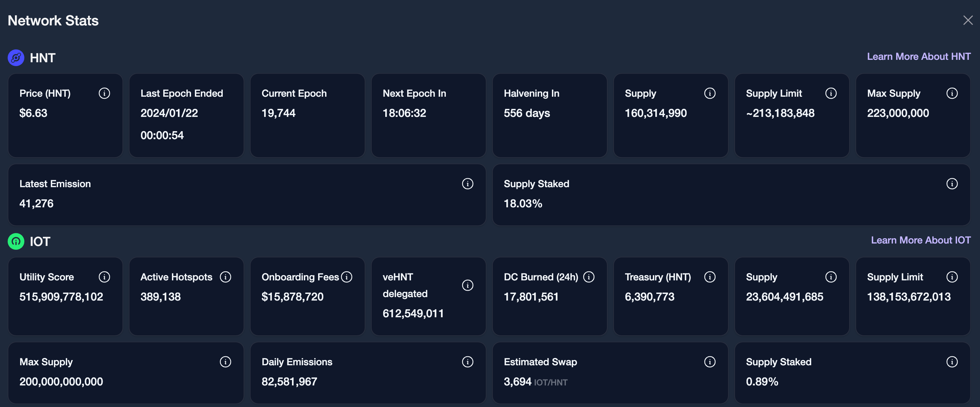The width and height of the screenshot is (980, 407).
Task: Open veHNT delegated info icon
Action: coord(467,285)
